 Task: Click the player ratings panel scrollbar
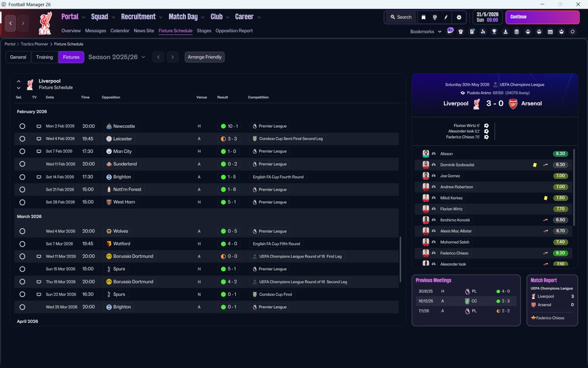pos(574,186)
